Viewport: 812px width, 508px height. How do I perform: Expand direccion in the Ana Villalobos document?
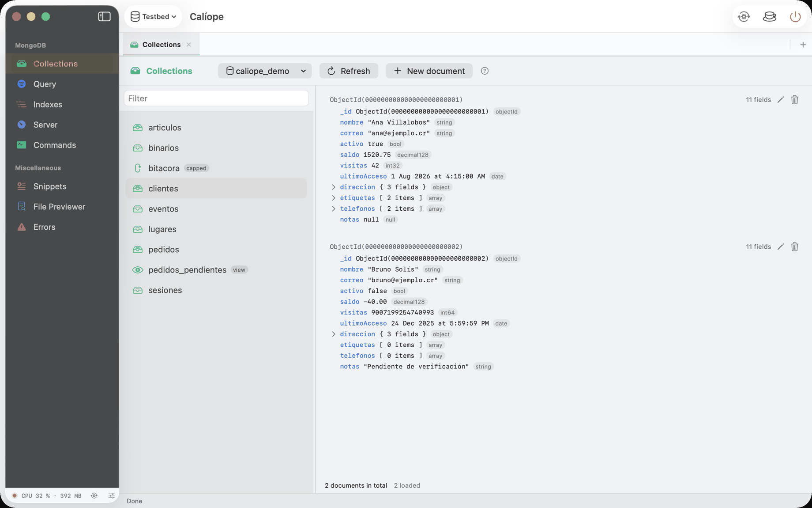[x=334, y=187]
